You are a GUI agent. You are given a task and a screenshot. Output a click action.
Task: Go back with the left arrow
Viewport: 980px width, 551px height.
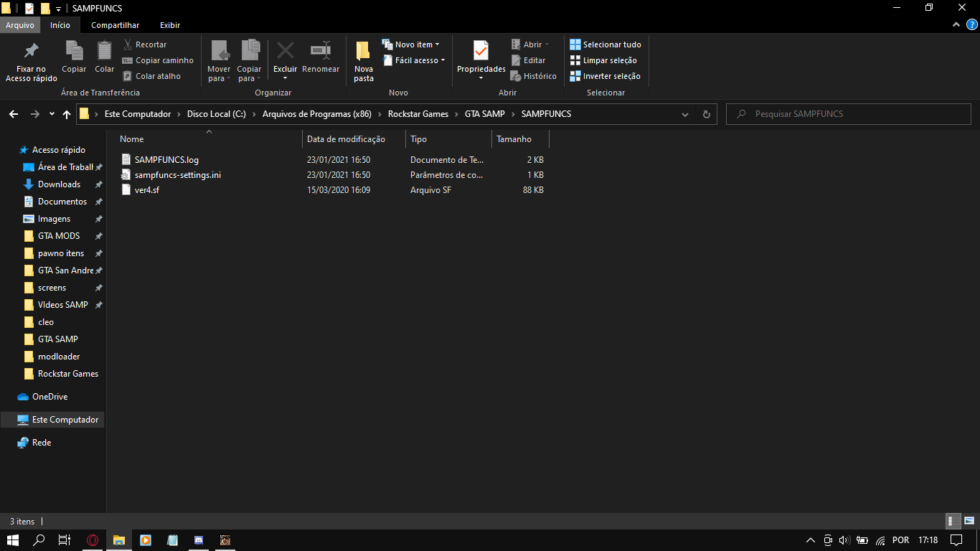point(13,114)
